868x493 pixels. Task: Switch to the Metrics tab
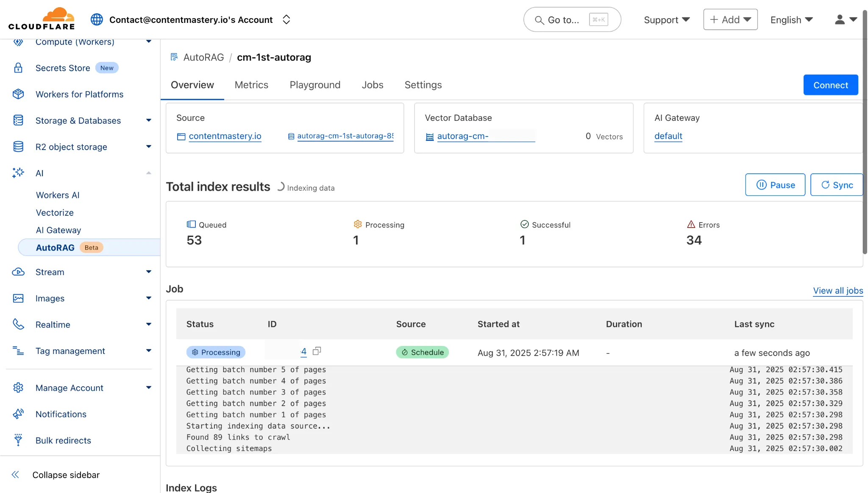click(251, 85)
